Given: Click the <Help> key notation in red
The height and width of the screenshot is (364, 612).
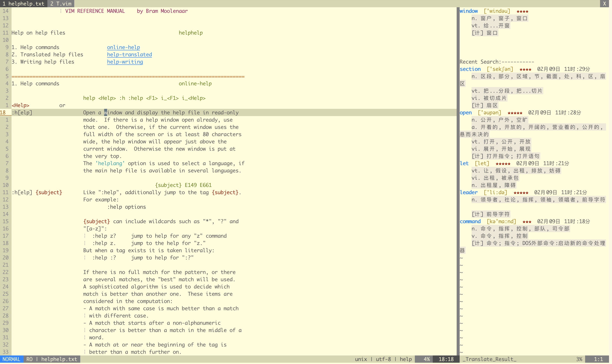Looking at the screenshot, I should click(x=20, y=105).
